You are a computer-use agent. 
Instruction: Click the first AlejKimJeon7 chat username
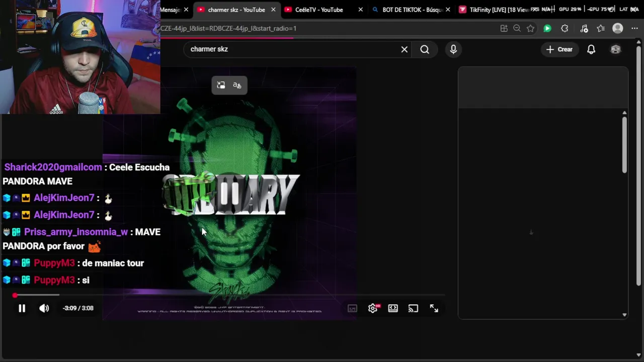64,198
